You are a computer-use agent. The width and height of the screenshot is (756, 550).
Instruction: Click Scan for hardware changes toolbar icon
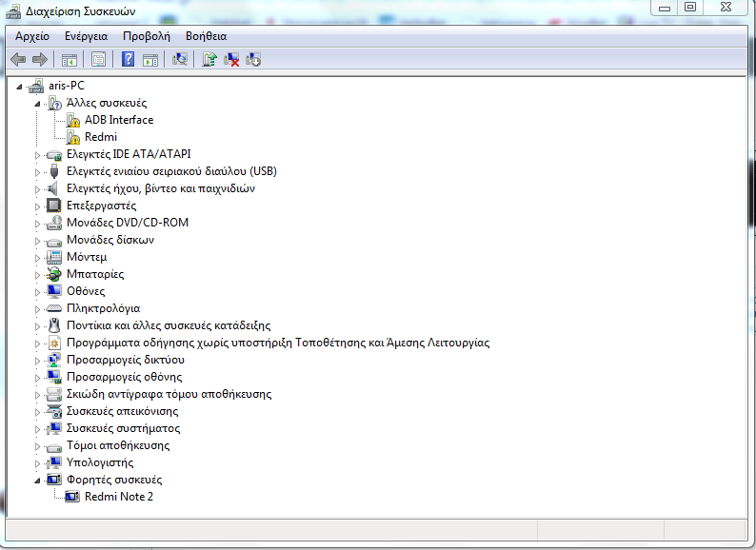(x=179, y=60)
